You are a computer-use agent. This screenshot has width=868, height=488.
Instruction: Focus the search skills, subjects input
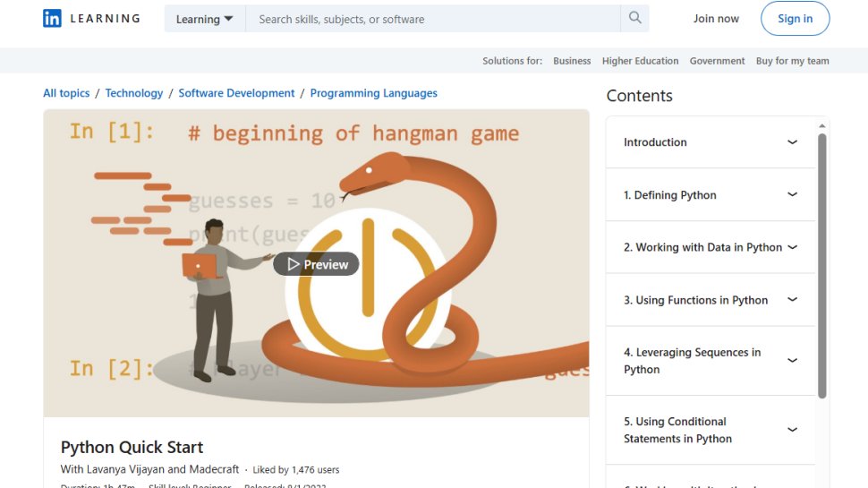433,19
